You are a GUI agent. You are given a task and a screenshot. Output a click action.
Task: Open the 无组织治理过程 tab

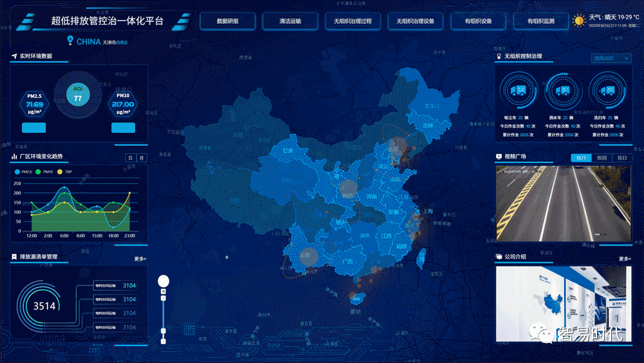pyautogui.click(x=353, y=21)
